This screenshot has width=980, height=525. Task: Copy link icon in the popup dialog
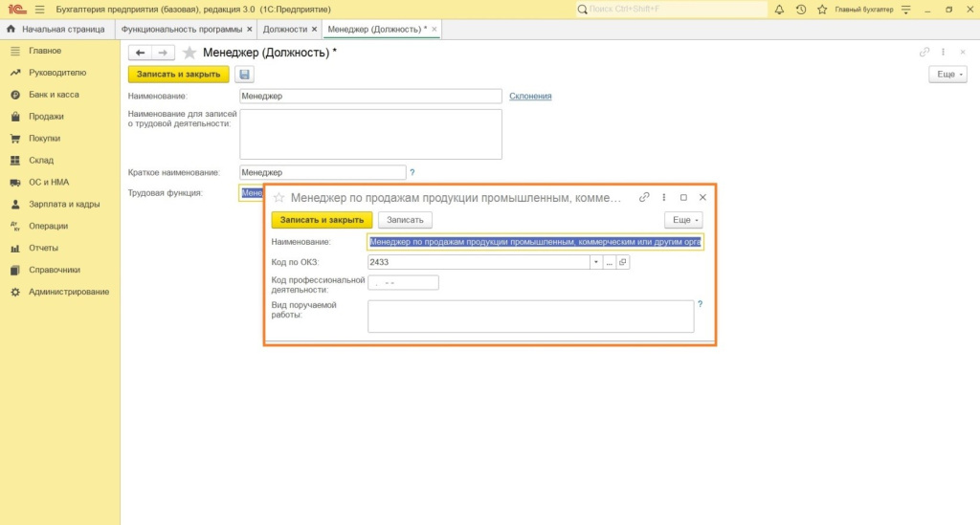pos(644,197)
